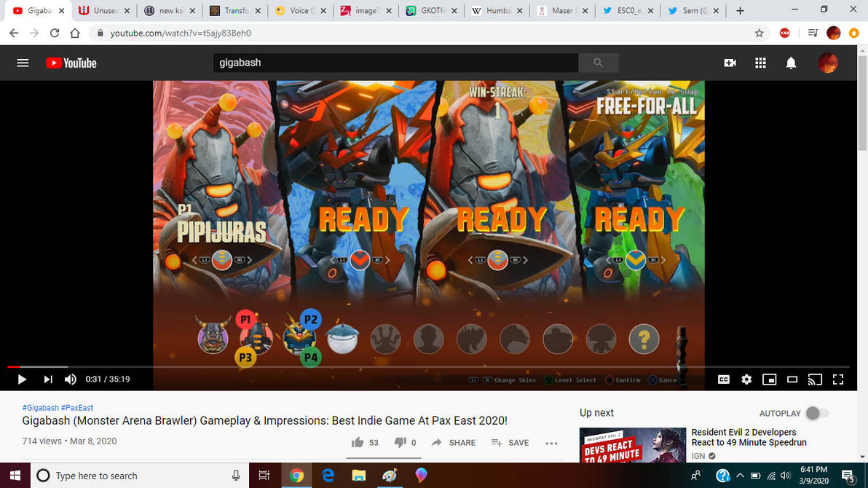Play the video
The height and width of the screenshot is (488, 868).
pos(22,379)
